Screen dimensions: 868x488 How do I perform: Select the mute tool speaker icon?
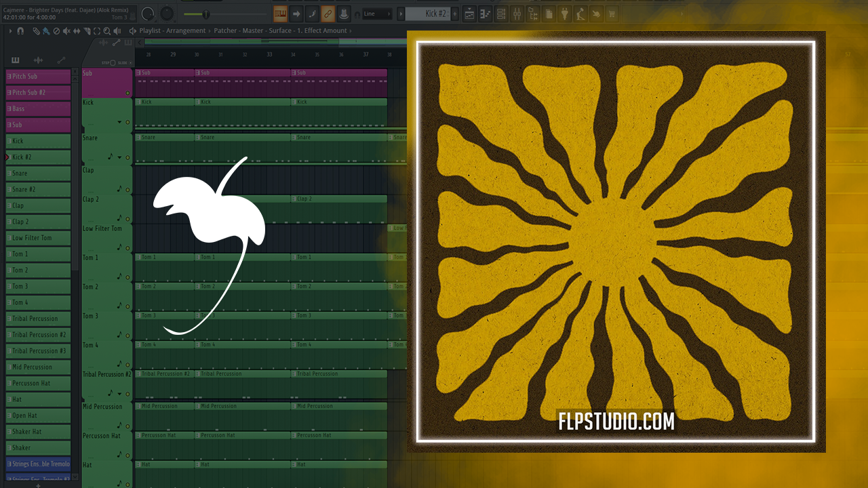click(x=66, y=30)
